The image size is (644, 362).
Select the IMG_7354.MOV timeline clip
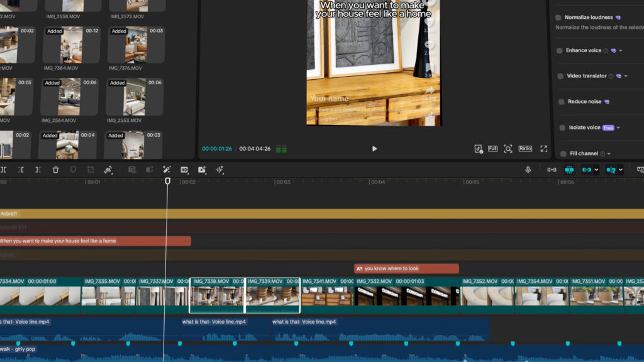coord(542,295)
